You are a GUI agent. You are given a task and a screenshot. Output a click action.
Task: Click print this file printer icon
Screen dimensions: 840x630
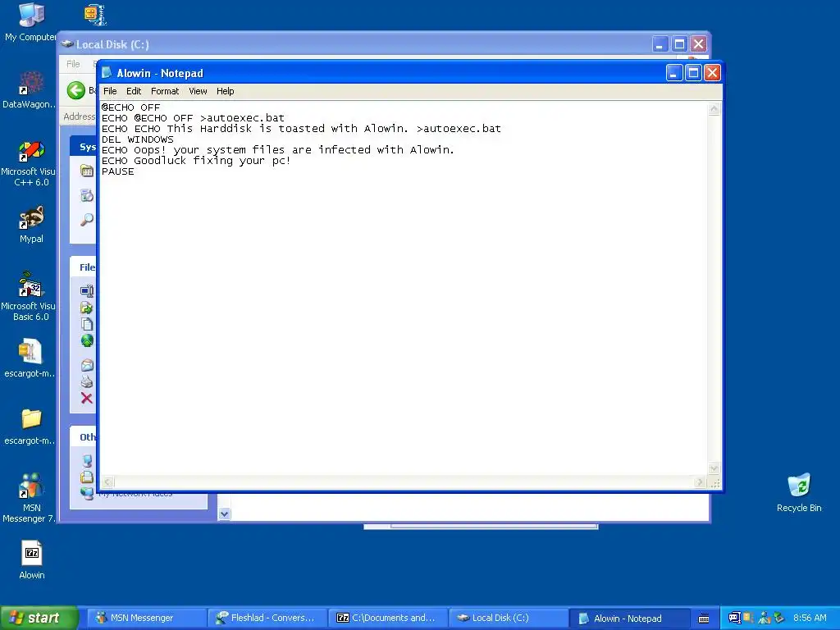[x=87, y=382]
